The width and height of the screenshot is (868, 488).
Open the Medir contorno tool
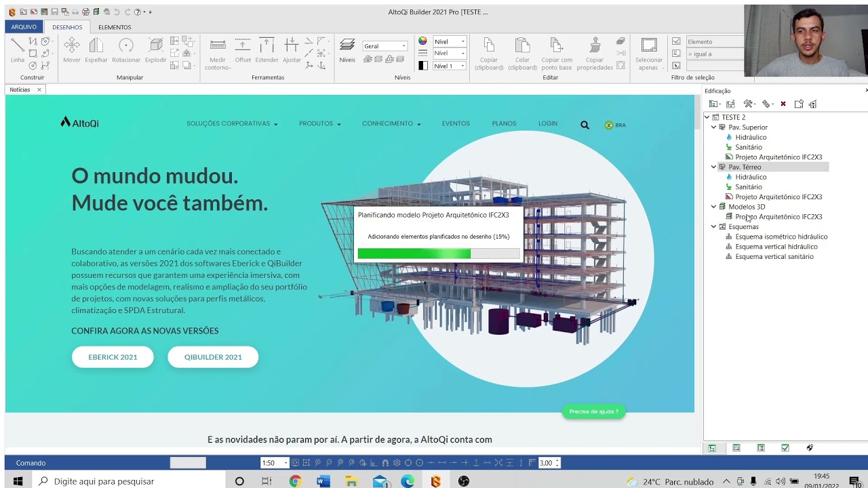[x=218, y=54]
